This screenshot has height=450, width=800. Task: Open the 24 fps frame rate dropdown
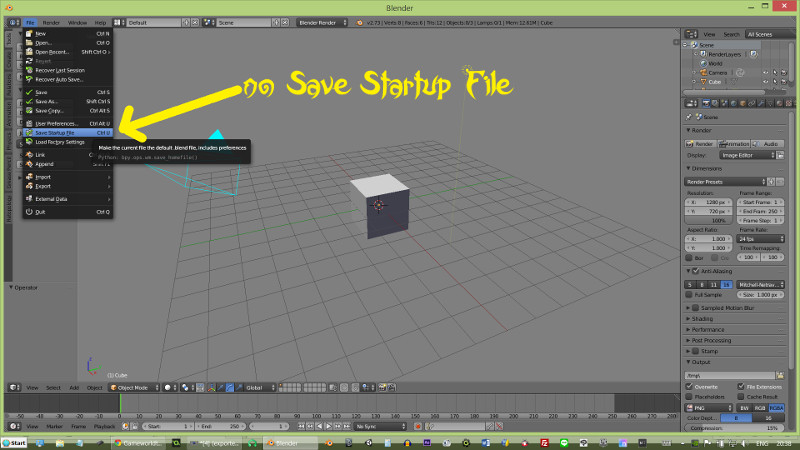[x=761, y=239]
